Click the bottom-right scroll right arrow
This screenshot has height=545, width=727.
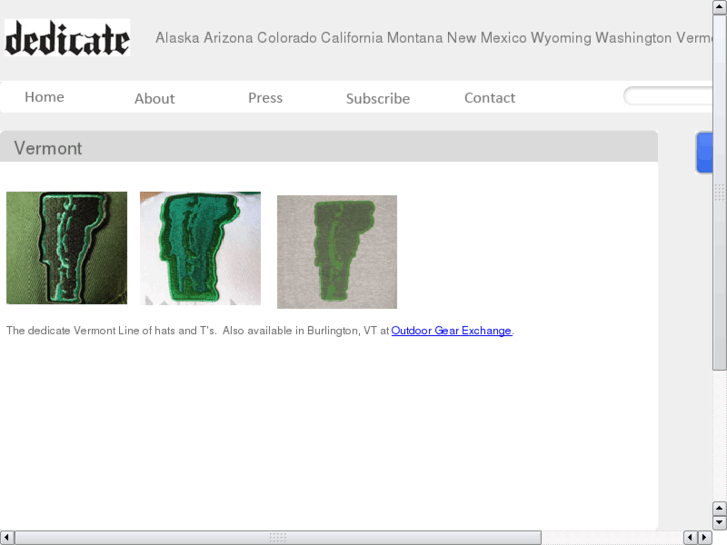705,538
